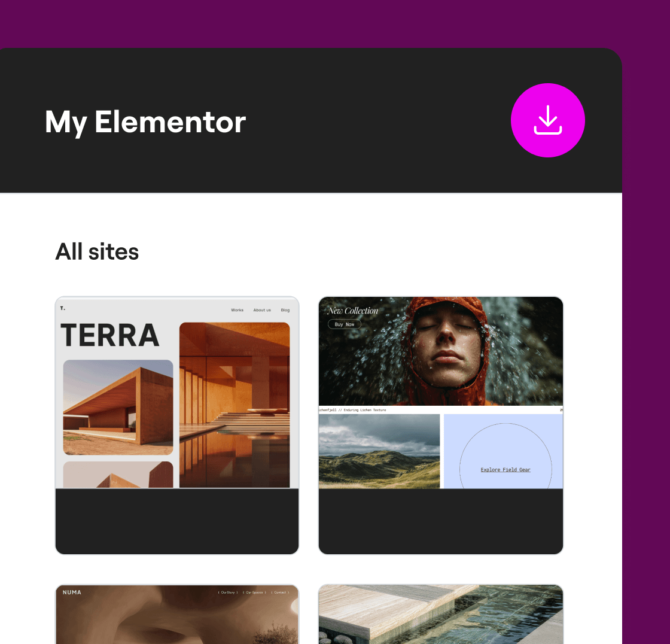
Task: Open Our Story in the NUMA navigation
Action: 228,593
